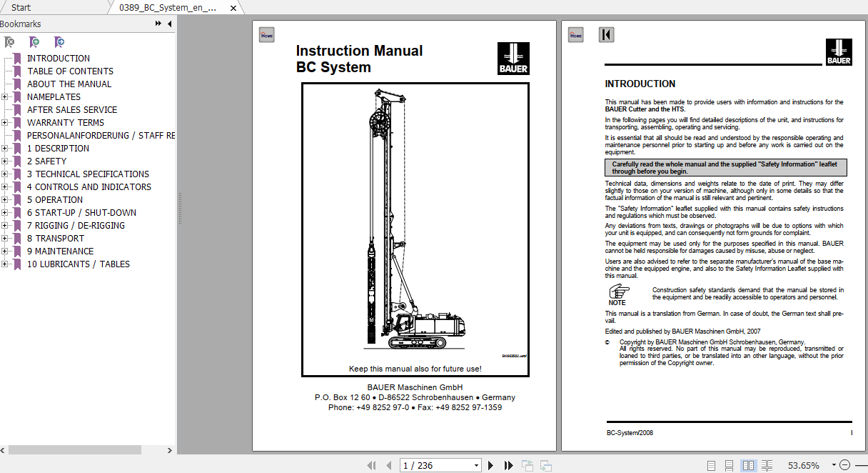This screenshot has width=868, height=473.
Task: Click the INTRODUCTION page heading
Action: pos(640,84)
